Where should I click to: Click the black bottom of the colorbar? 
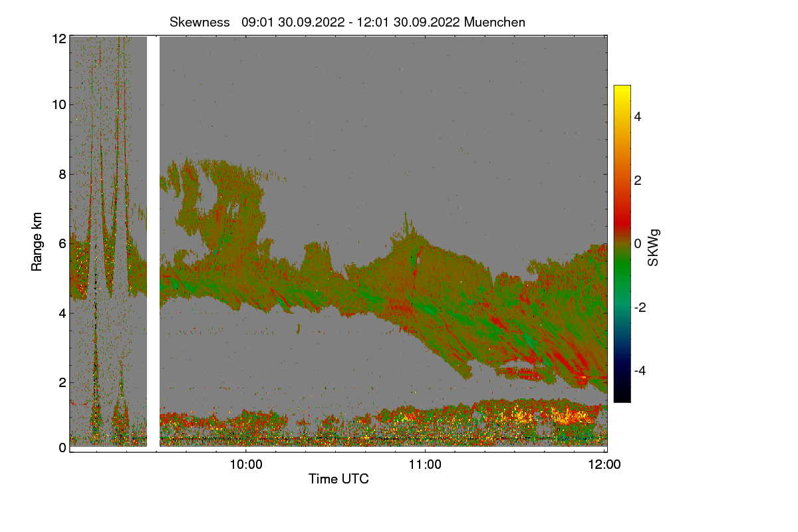click(622, 396)
